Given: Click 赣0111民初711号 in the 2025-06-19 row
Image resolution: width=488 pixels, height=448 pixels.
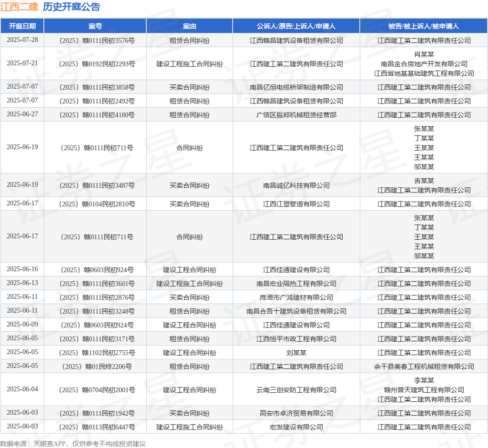Looking at the screenshot, I should [97, 148].
